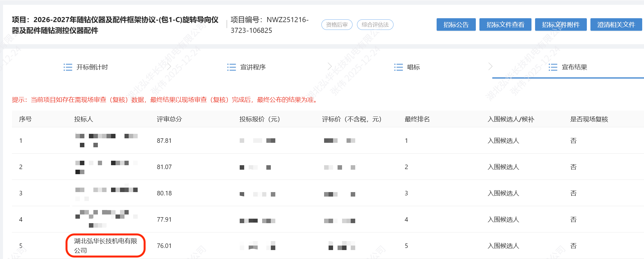Select the 宣布结果 step tab

pos(574,67)
